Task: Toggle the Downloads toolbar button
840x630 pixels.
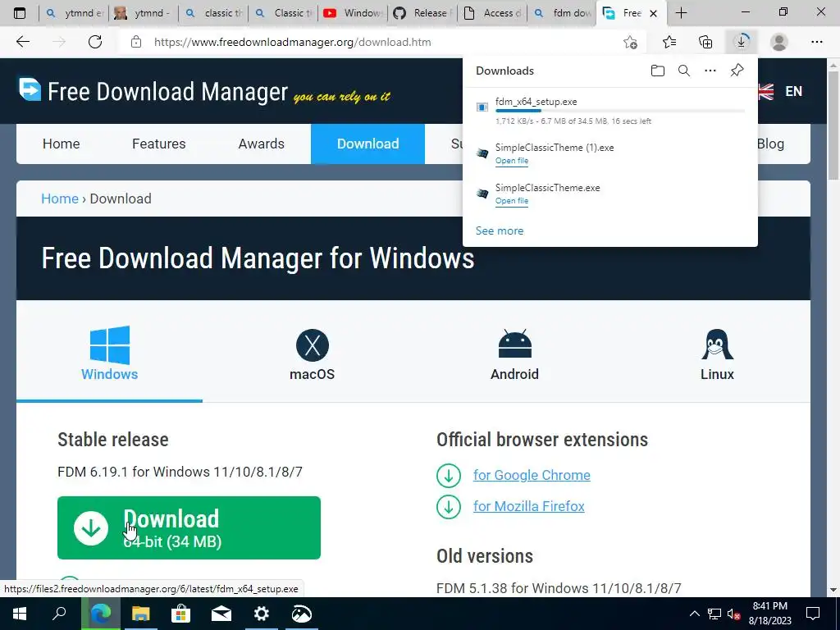Action: 742,42
